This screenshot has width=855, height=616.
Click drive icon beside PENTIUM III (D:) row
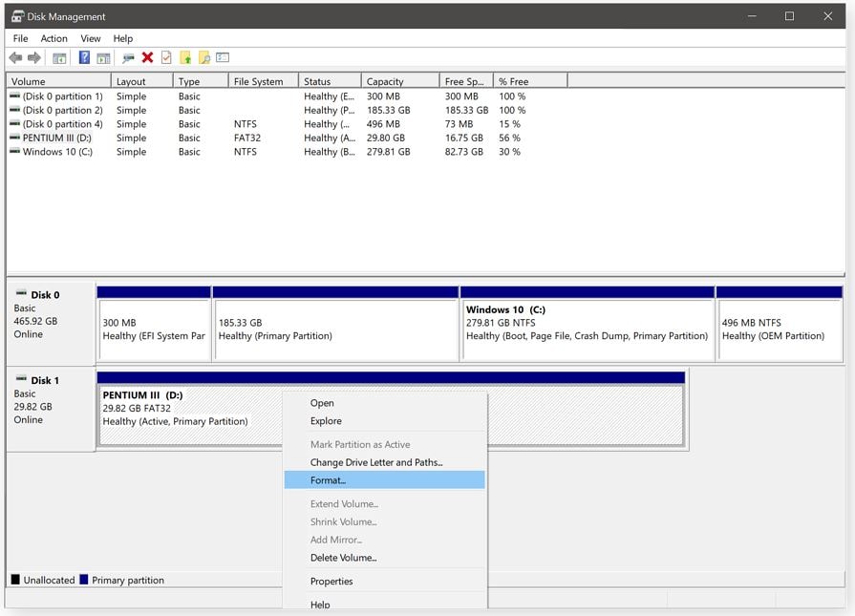click(14, 138)
